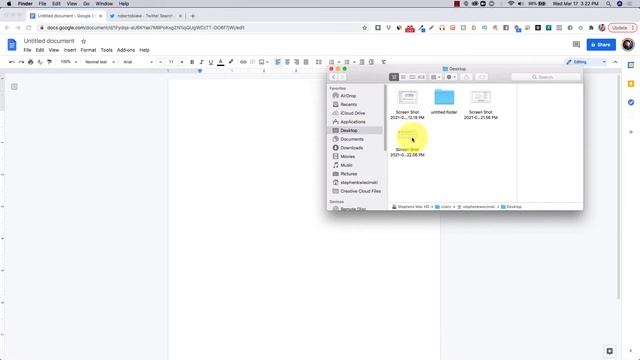Open Finder action gear dropdown

tap(451, 77)
